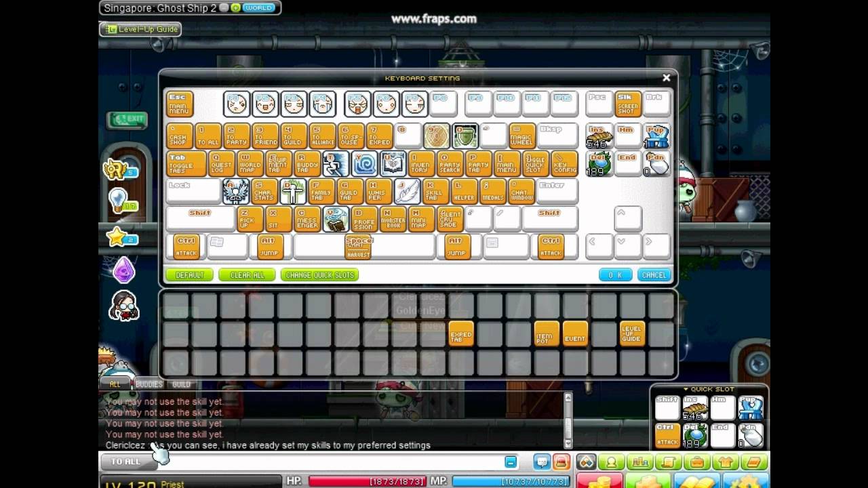Screen dimensions: 868x488
Task: Pick the teleport skill on the T key
Action: coord(336,163)
